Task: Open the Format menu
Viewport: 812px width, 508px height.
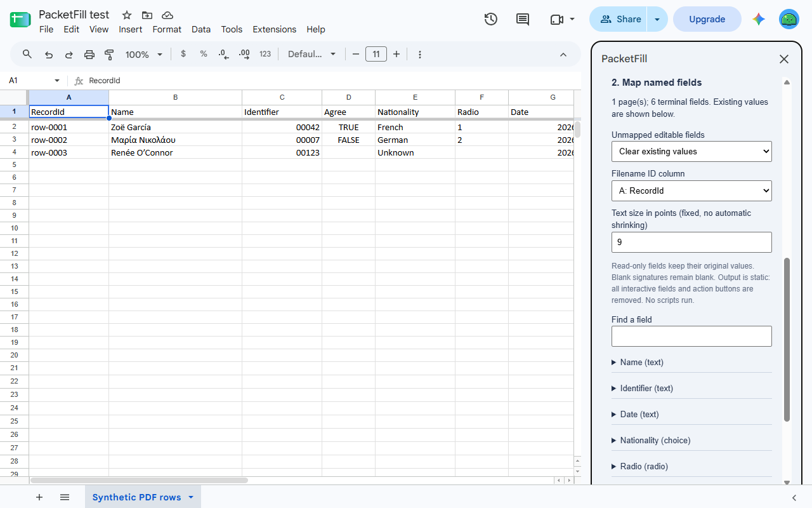Action: click(167, 29)
